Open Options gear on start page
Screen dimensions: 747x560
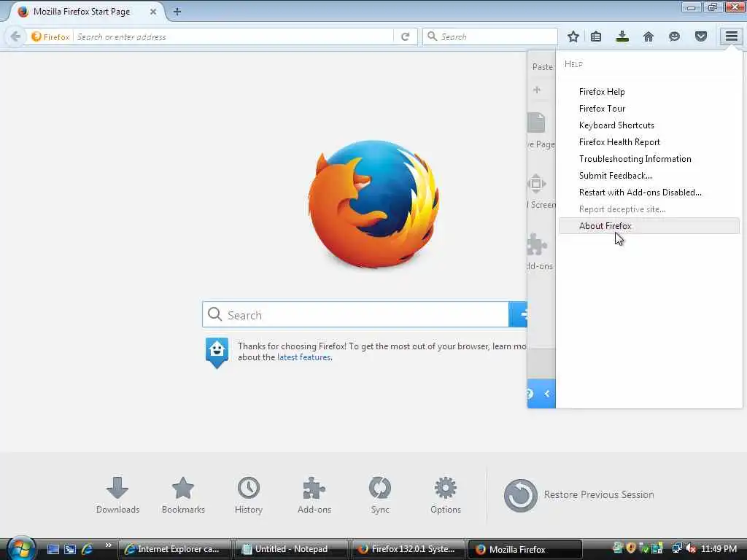pos(446,495)
